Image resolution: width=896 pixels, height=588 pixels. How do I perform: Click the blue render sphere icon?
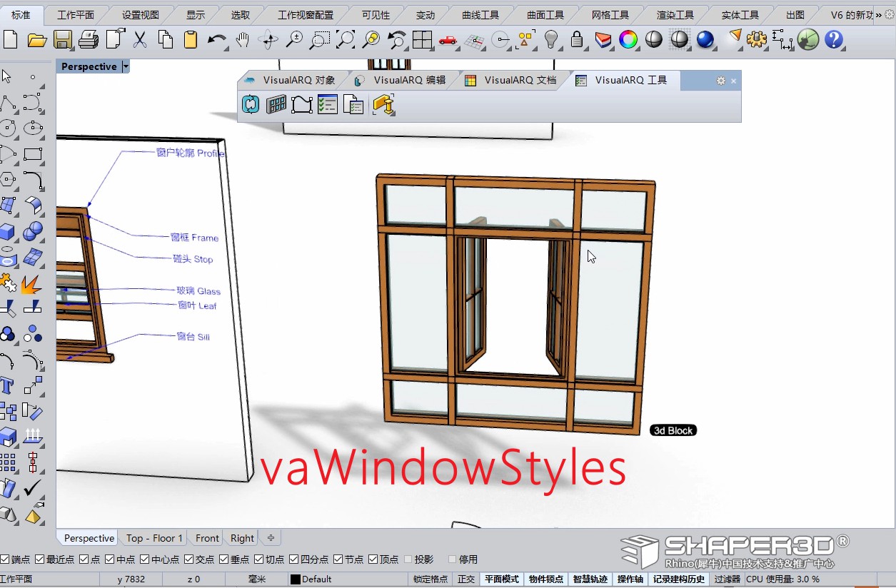705,39
